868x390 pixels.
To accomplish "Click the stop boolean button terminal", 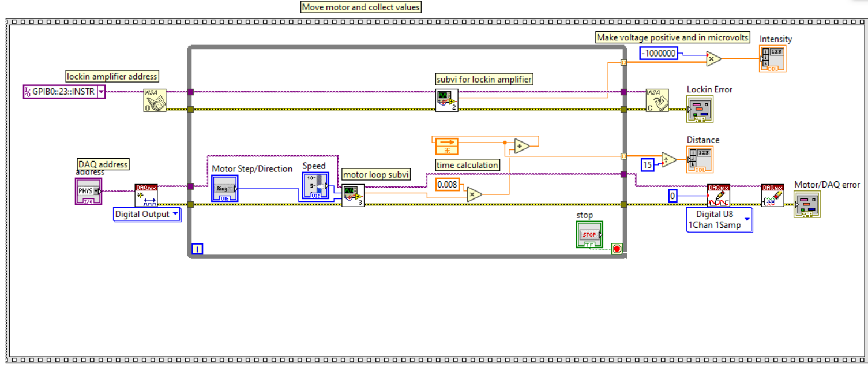I will point(589,235).
